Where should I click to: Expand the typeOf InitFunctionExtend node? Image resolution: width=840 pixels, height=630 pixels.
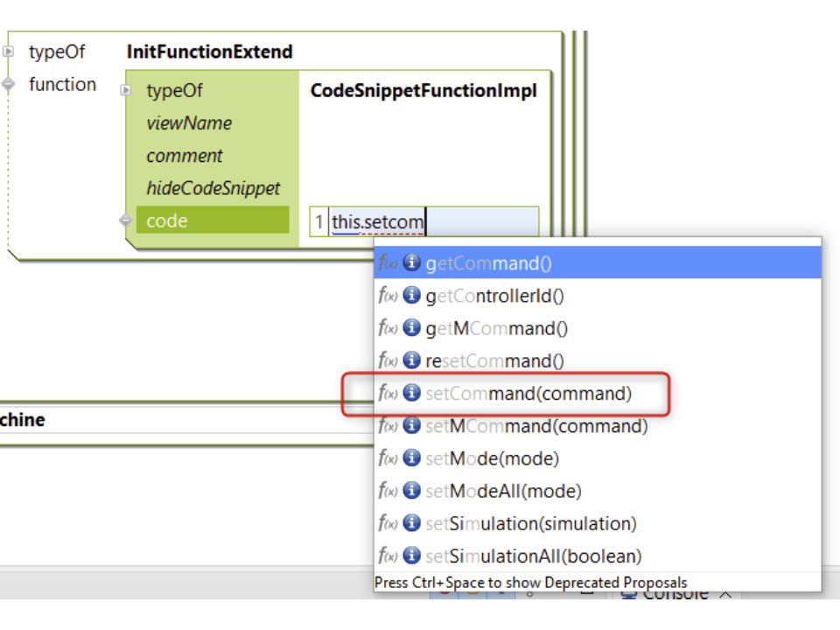[9, 52]
